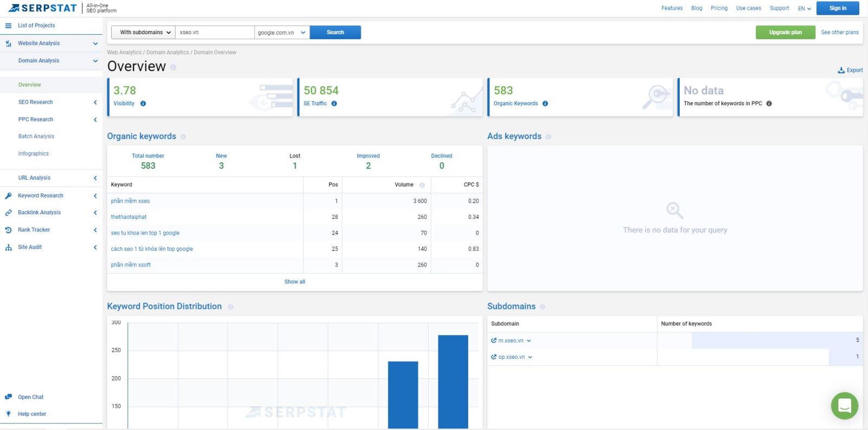Select Batch Analysis in the sidebar

(x=36, y=136)
